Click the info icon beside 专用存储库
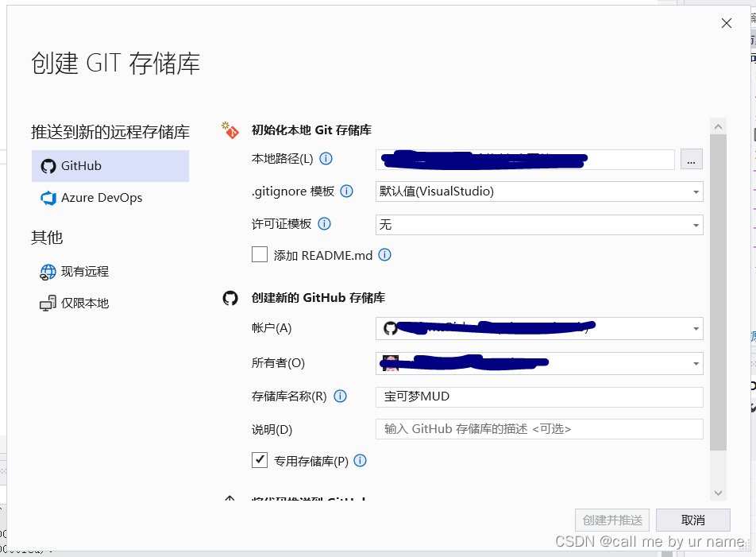 (361, 460)
